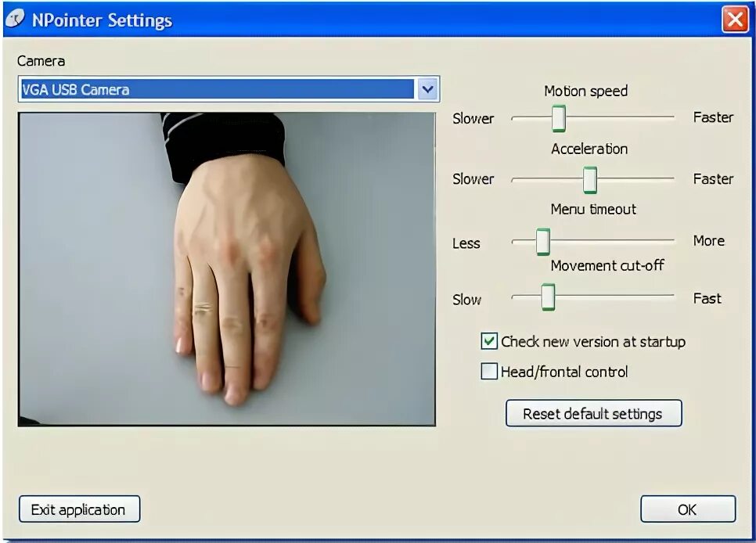The height and width of the screenshot is (543, 756).
Task: Click the More label beside Menu timeout
Action: pos(709,241)
